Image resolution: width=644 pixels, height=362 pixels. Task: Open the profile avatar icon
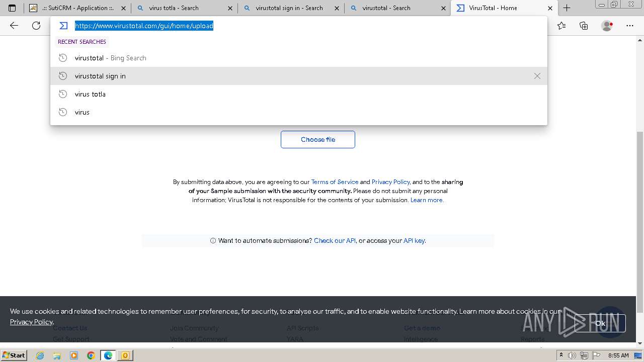[607, 26]
